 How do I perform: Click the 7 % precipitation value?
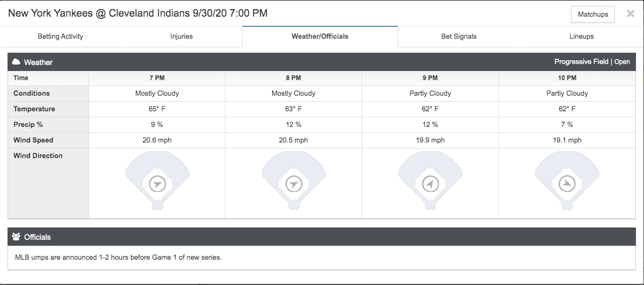coord(567,125)
